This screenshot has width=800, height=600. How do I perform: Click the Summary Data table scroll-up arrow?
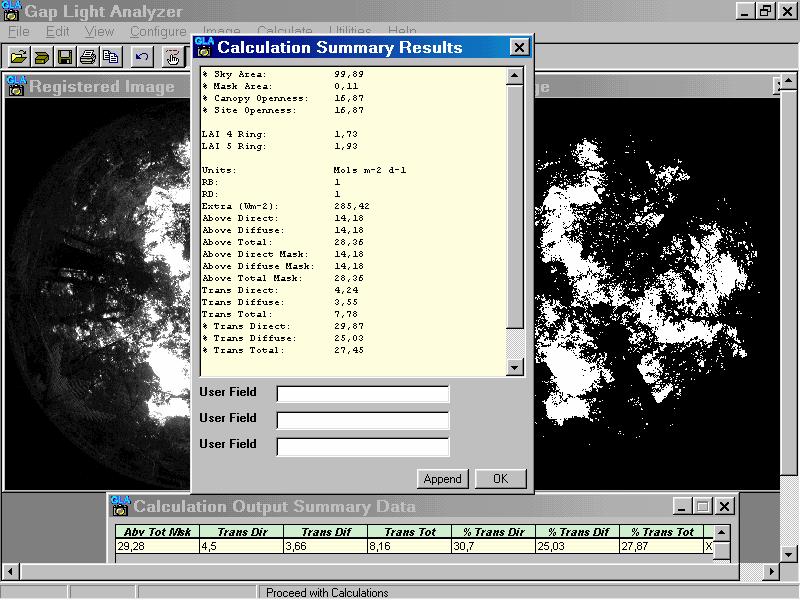[721, 532]
